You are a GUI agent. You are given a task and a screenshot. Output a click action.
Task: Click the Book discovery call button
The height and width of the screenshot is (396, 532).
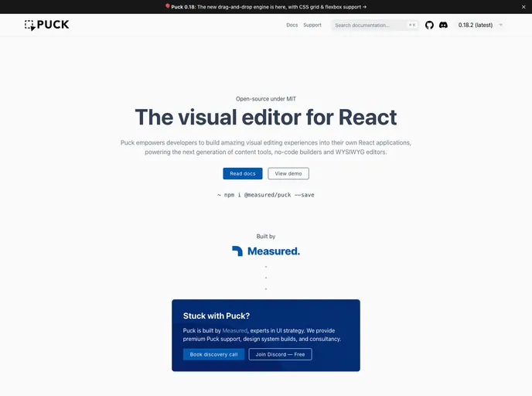(213, 354)
